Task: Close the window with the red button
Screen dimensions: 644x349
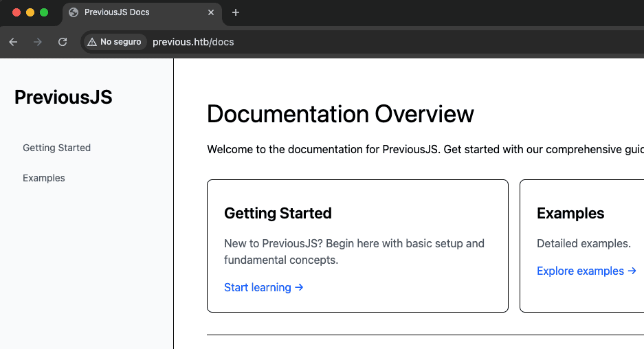Action: click(16, 12)
